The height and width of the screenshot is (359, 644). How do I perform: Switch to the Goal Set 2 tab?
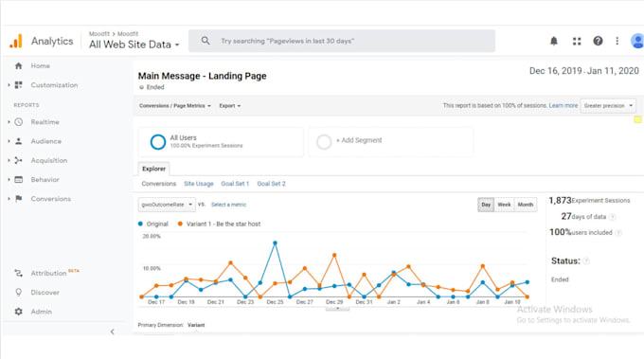271,184
